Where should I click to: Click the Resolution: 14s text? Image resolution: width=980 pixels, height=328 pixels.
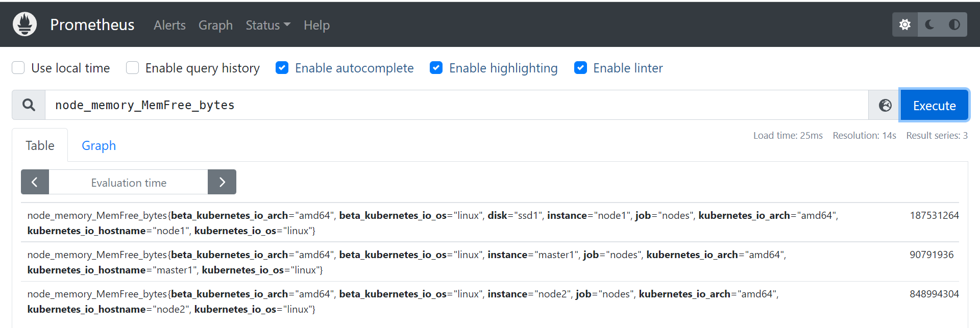[x=864, y=135]
